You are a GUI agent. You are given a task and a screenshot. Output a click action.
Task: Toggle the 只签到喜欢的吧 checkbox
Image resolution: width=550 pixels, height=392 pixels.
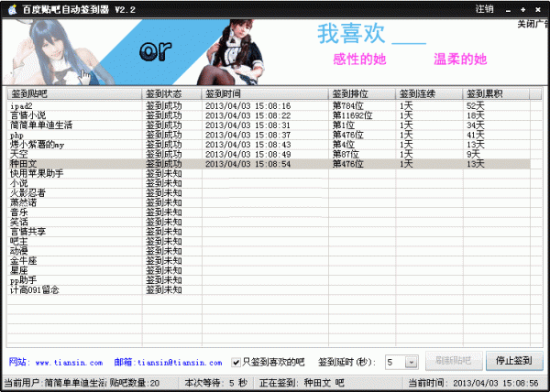(236, 361)
